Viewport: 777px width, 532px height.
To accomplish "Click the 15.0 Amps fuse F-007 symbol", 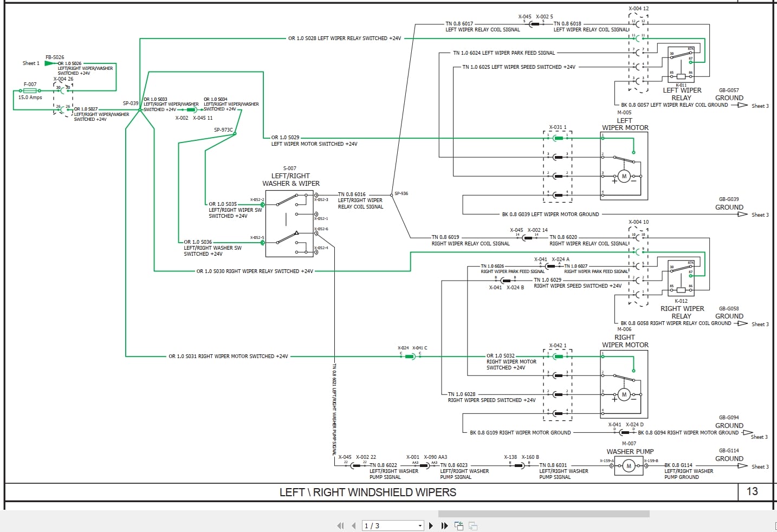I will [30, 90].
